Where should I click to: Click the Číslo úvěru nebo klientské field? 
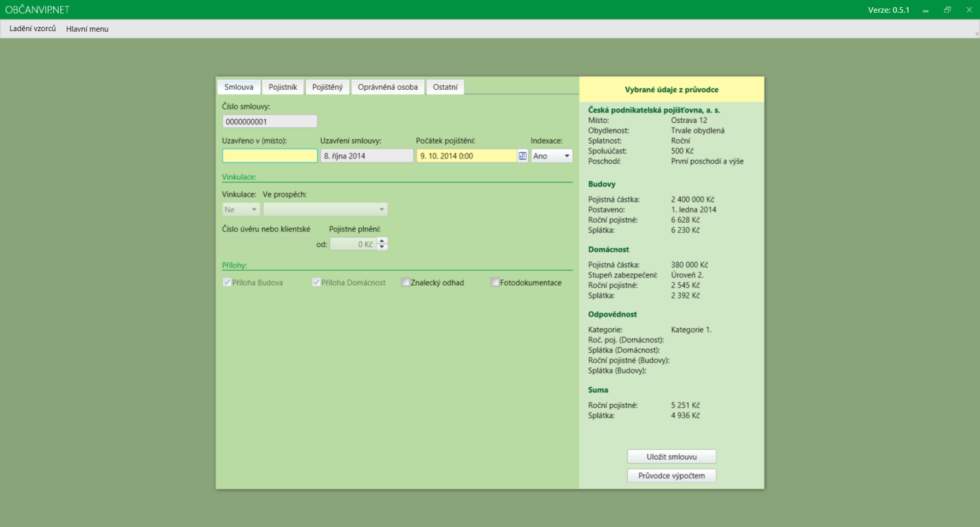(x=266, y=244)
